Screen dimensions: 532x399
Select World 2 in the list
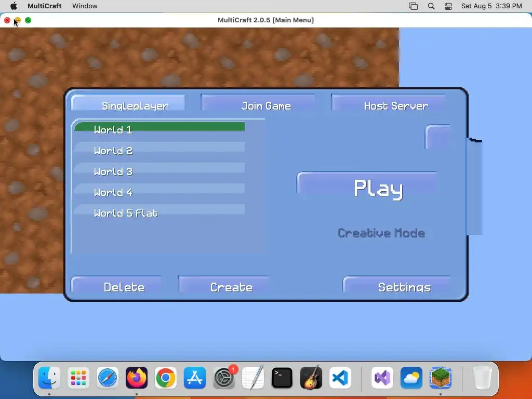(159, 150)
